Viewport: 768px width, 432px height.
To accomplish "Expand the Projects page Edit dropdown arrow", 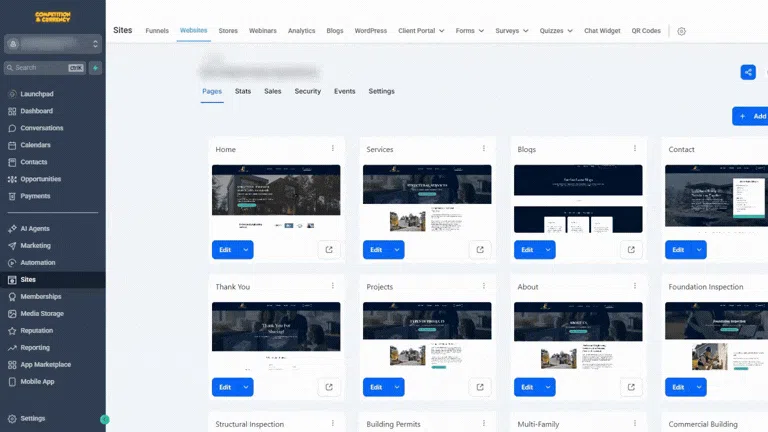I will (397, 387).
